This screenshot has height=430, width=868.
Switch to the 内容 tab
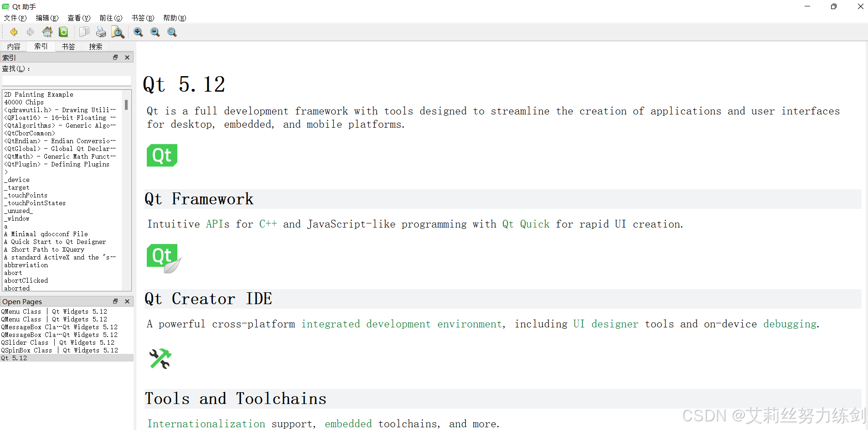[14, 47]
